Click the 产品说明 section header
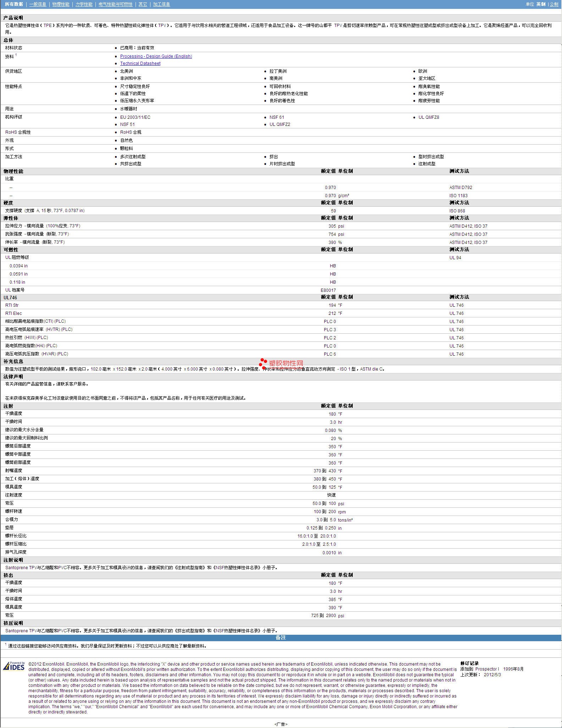 click(x=13, y=18)
